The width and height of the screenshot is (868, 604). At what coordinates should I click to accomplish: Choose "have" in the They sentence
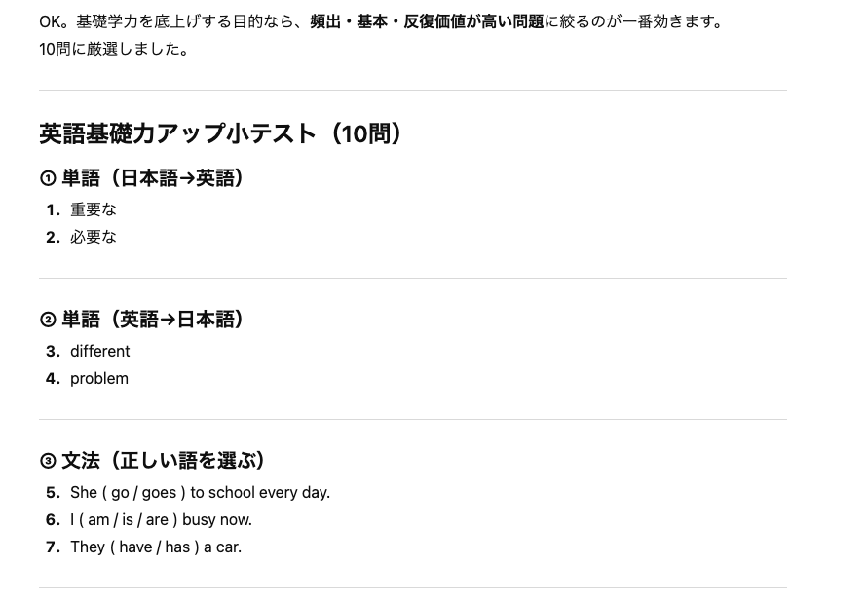tap(135, 547)
